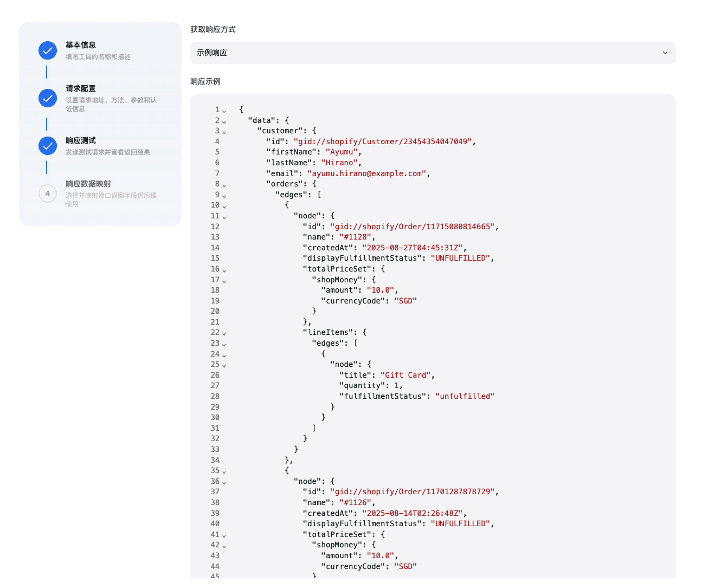Click line number 26 in the gutter
721x588 pixels.
[x=215, y=375]
